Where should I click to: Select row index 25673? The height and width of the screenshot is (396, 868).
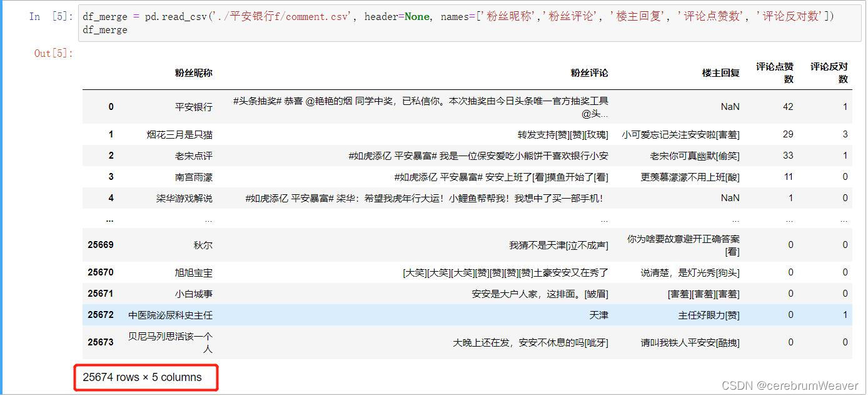(101, 342)
